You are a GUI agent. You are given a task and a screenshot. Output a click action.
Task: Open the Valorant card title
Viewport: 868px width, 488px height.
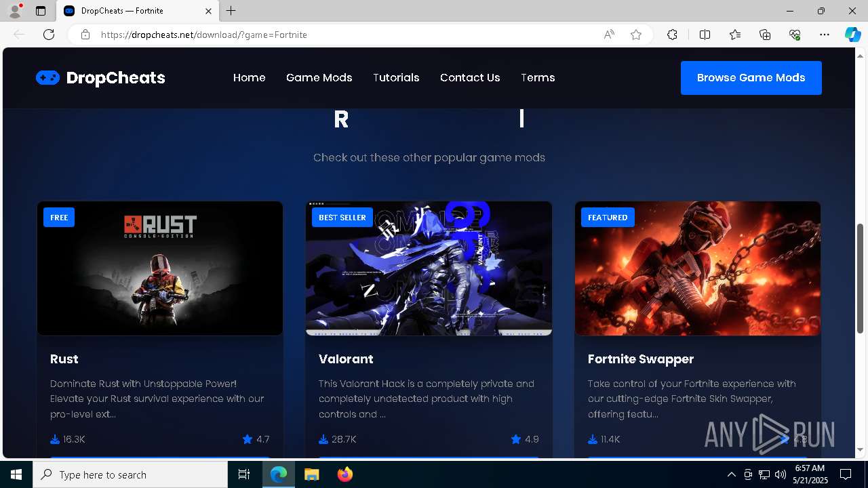pos(346,359)
